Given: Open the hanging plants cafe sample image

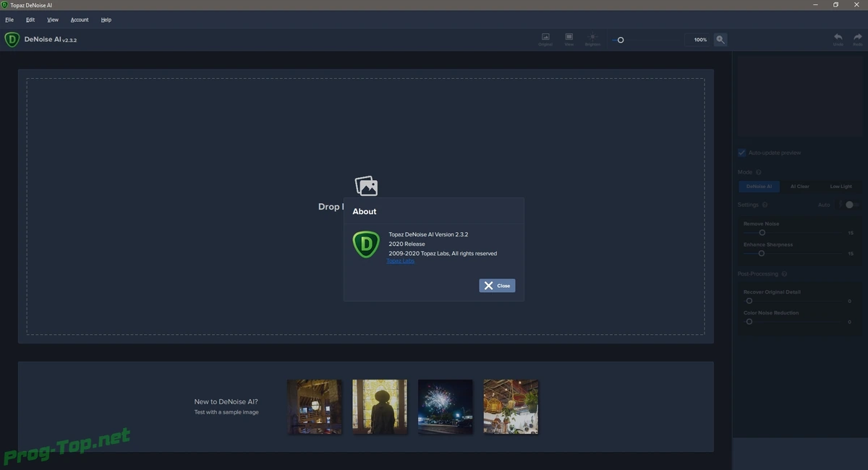Looking at the screenshot, I should click(511, 406).
